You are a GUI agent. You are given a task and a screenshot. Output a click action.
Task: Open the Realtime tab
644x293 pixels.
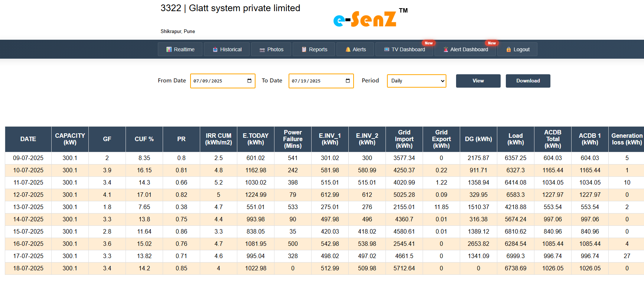tap(180, 49)
